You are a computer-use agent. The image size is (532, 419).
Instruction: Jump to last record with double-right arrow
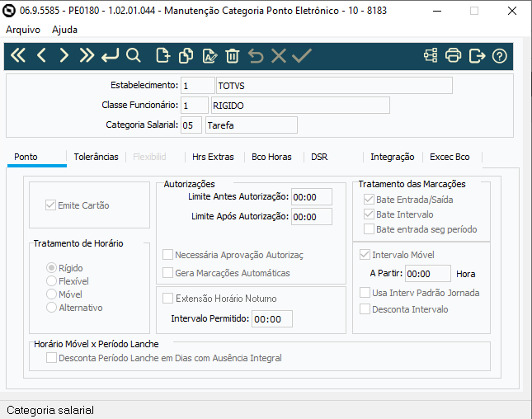(87, 55)
